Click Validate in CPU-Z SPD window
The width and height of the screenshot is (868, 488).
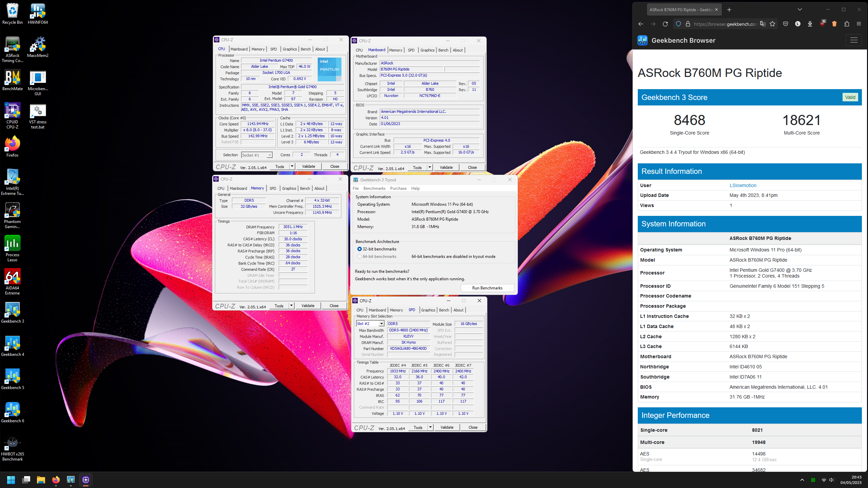point(447,427)
